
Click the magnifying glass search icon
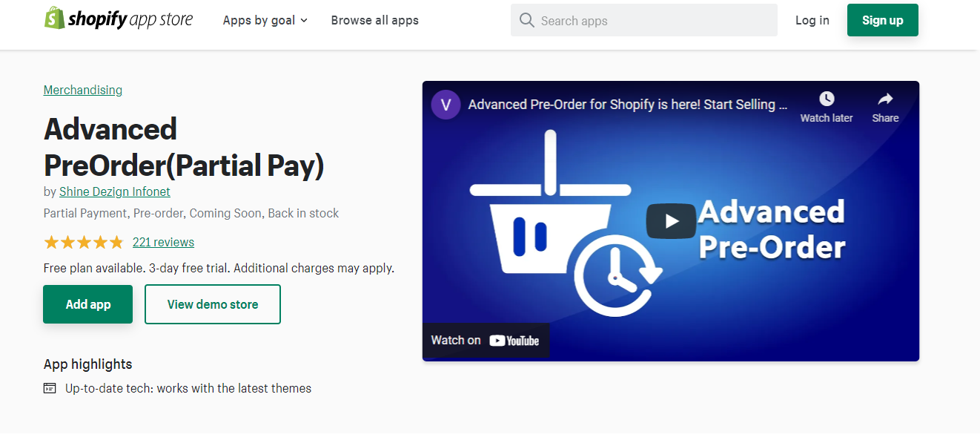click(x=527, y=20)
